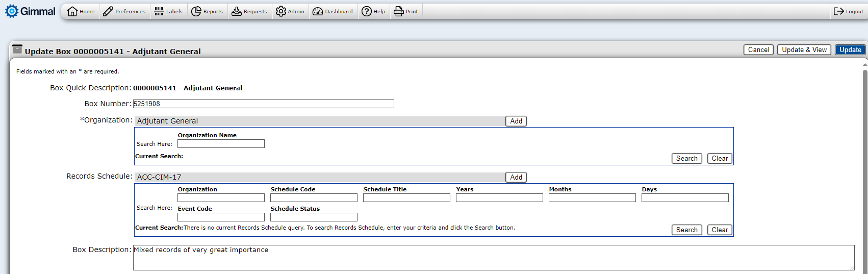This screenshot has width=868, height=274.
Task: Open Reports from the pie chart icon
Action: tap(196, 11)
